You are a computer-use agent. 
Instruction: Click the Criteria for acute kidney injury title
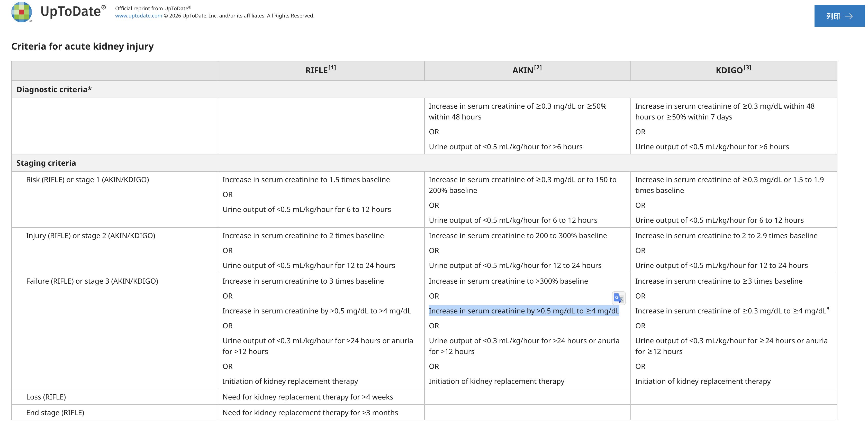coord(83,46)
